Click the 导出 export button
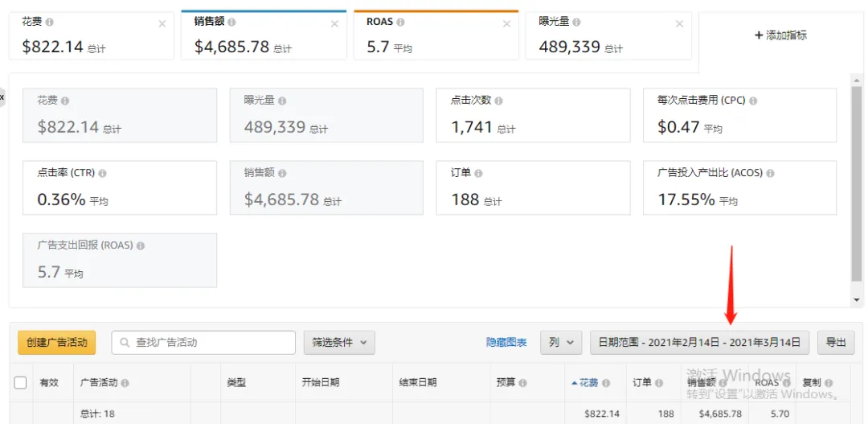Viewport: 868px width, 424px height. click(x=836, y=343)
